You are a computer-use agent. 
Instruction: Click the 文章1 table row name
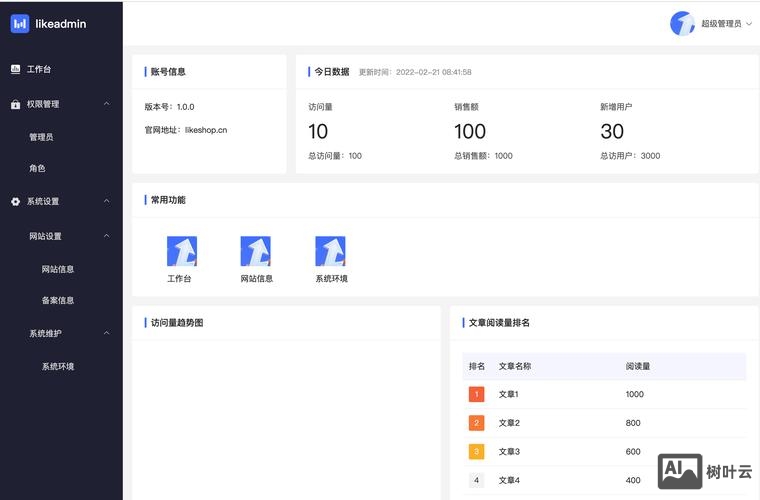tap(508, 394)
